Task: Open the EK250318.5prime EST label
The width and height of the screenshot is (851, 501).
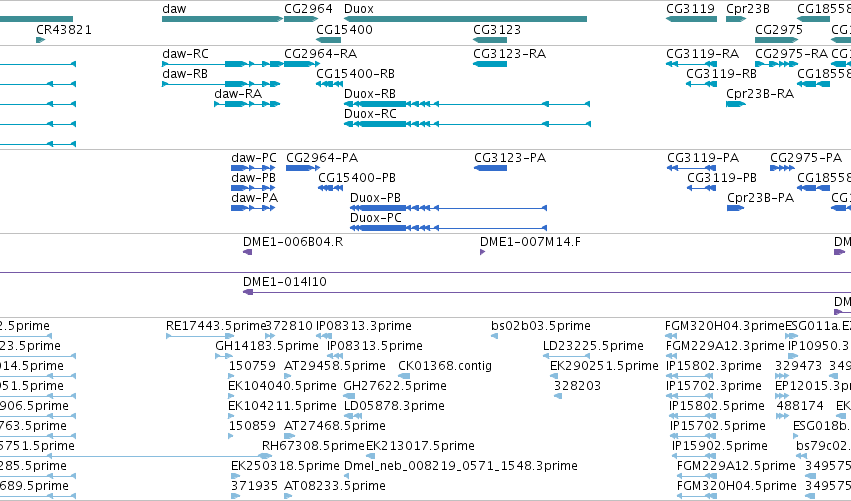Action: pos(285,467)
